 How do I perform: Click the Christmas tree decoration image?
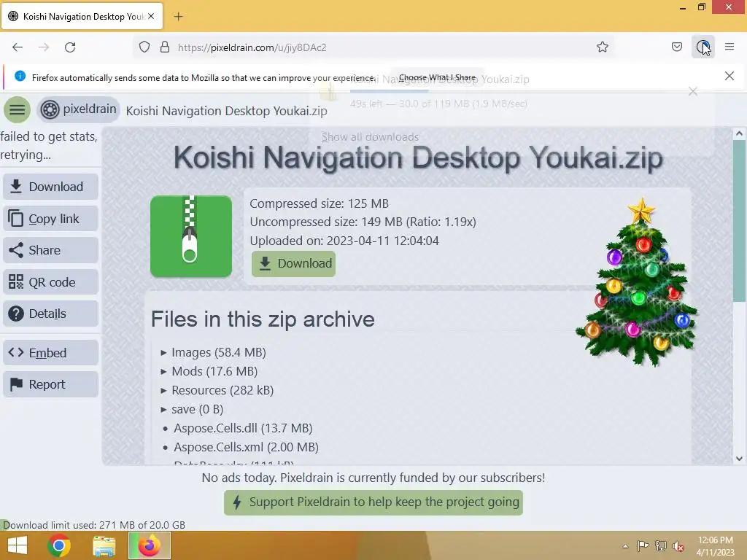click(637, 282)
